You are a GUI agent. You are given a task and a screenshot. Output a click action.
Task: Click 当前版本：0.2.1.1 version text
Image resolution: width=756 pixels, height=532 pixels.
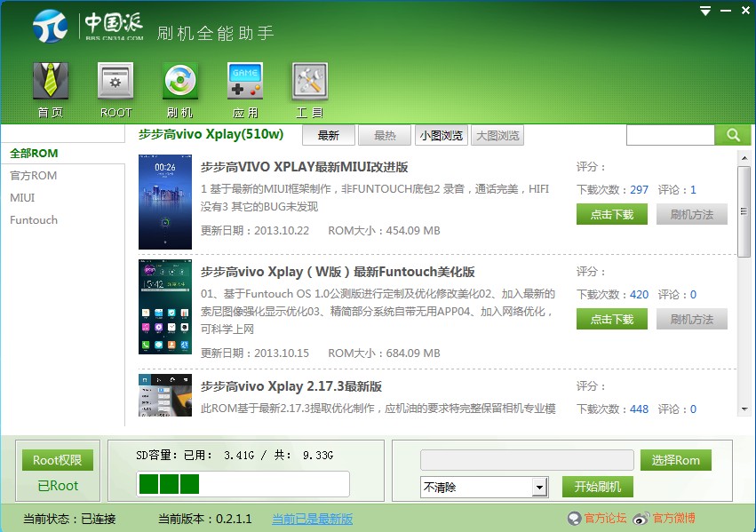(x=205, y=519)
